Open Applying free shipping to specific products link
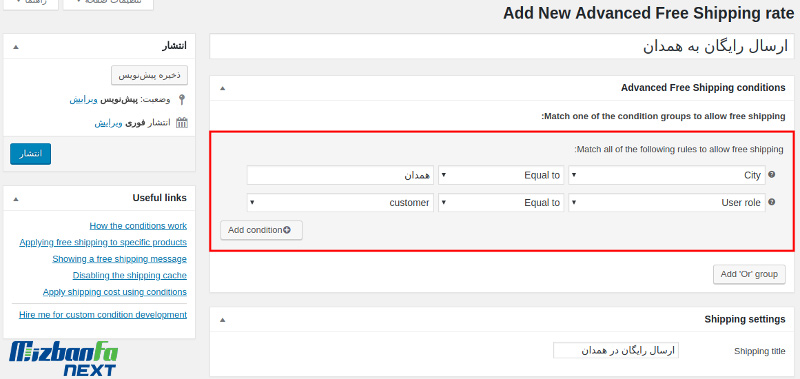The image size is (800, 379). [x=103, y=242]
